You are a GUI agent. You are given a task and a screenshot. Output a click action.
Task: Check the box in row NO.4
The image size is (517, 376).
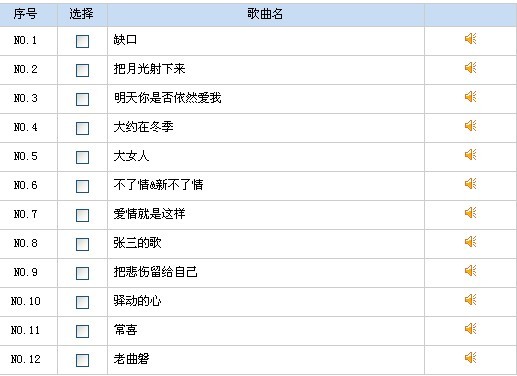click(82, 128)
